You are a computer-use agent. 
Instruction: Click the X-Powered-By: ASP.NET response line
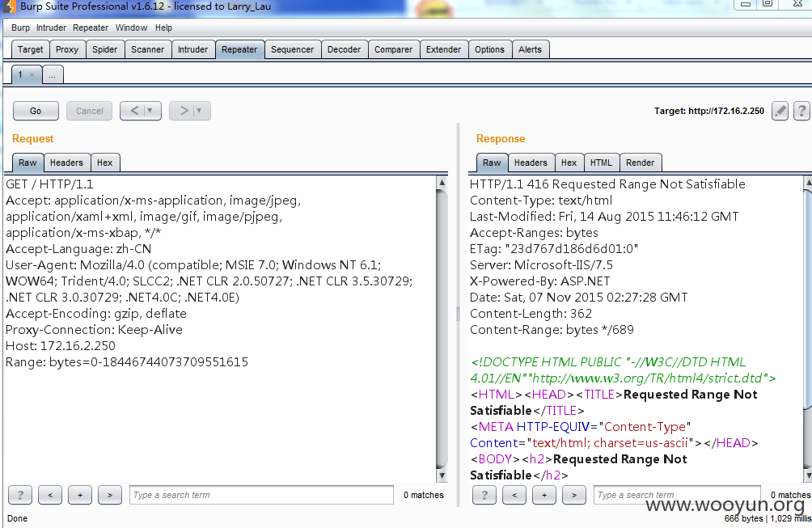pyautogui.click(x=539, y=281)
